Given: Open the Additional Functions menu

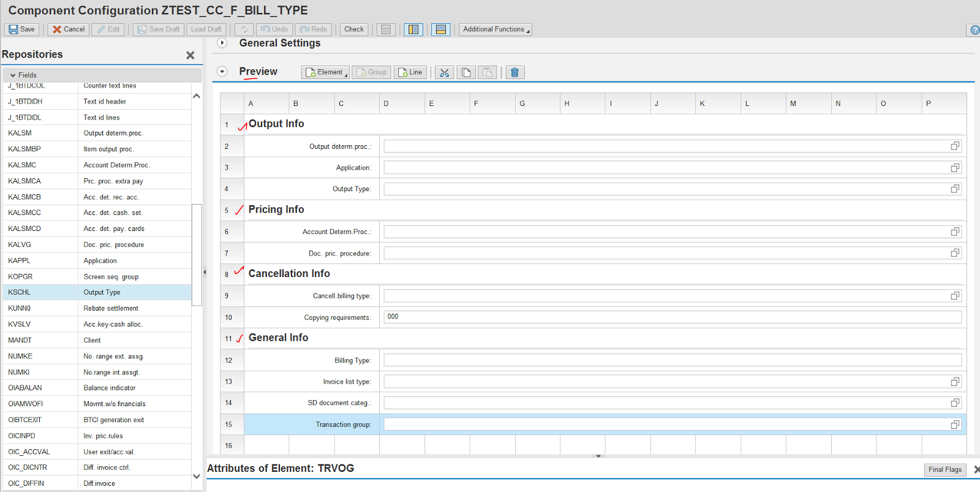Looking at the screenshot, I should pyautogui.click(x=496, y=29).
